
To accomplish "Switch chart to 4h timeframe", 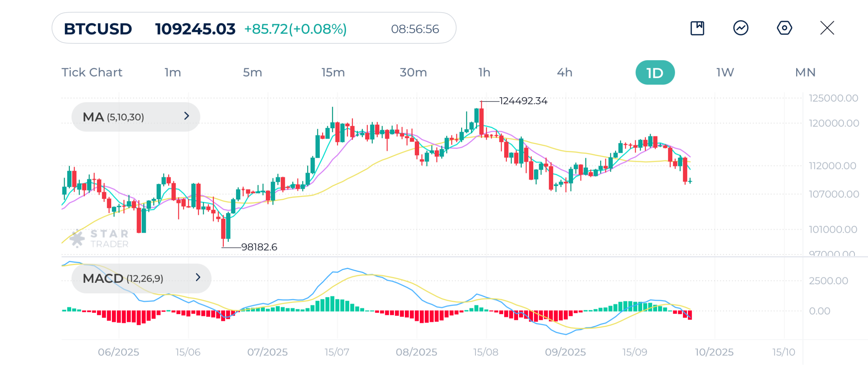I will point(565,72).
